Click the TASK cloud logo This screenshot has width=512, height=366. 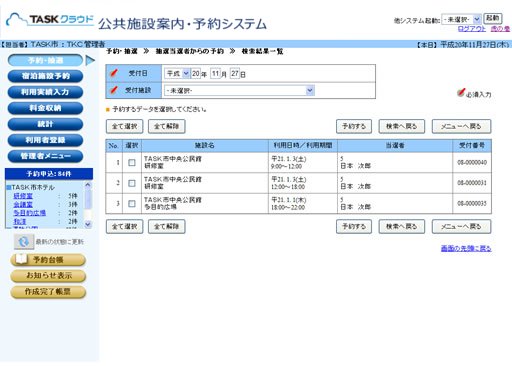(50, 20)
